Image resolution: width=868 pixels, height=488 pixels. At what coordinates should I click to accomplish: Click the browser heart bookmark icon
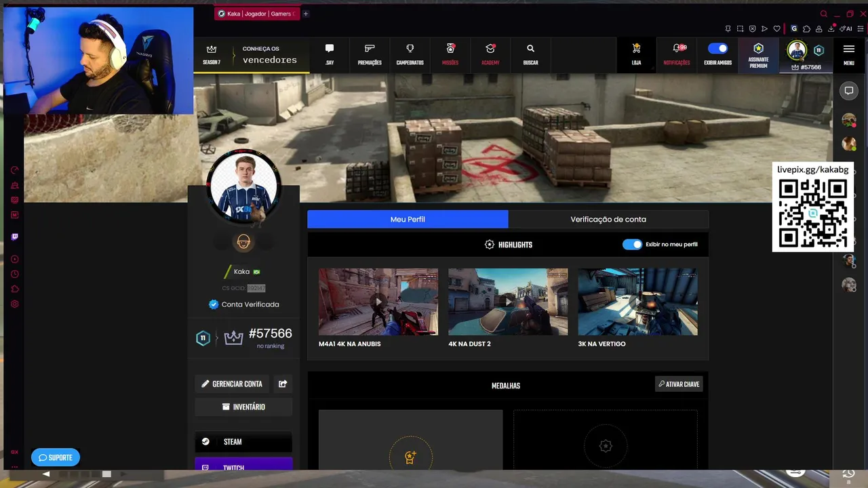[x=776, y=29]
